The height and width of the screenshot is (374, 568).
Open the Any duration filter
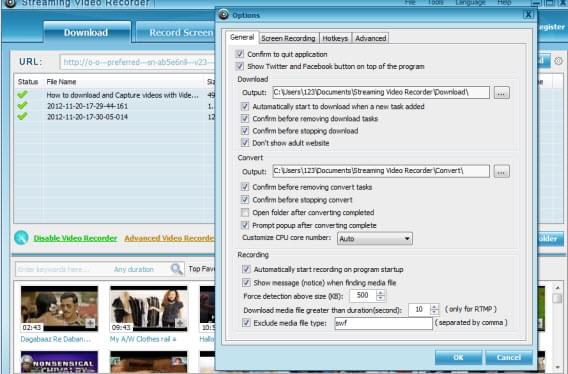coord(134,269)
